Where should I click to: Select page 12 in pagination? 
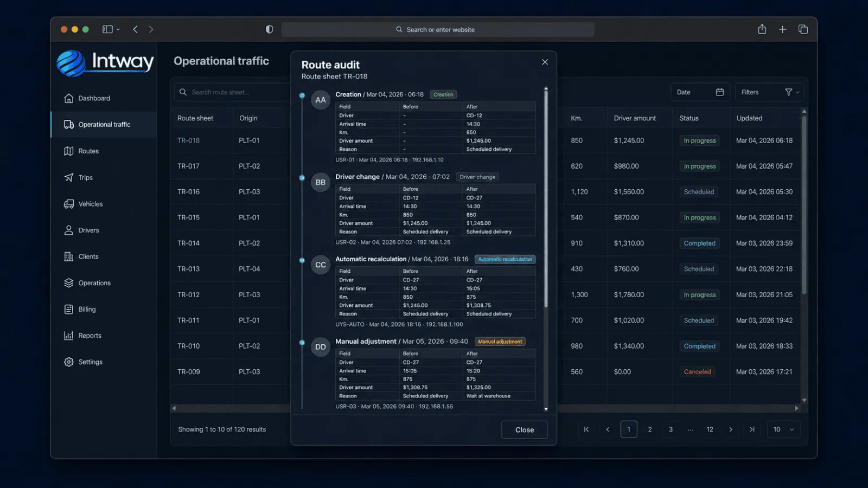(710, 429)
